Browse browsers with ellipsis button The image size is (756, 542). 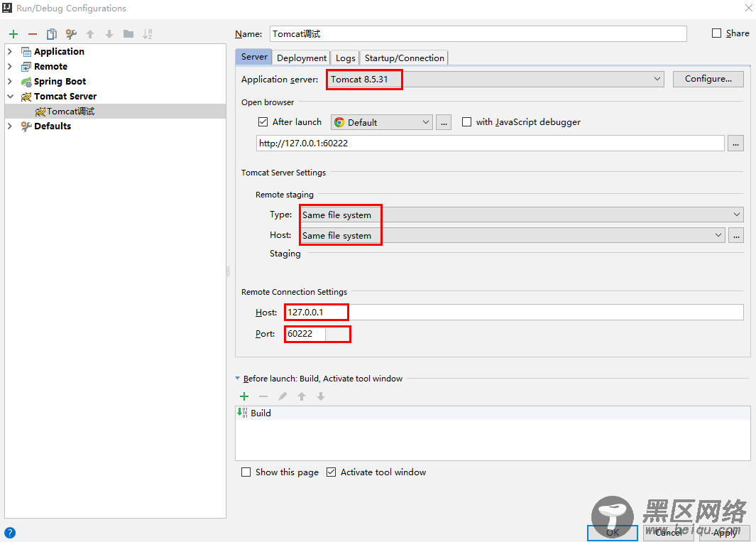[x=444, y=122]
